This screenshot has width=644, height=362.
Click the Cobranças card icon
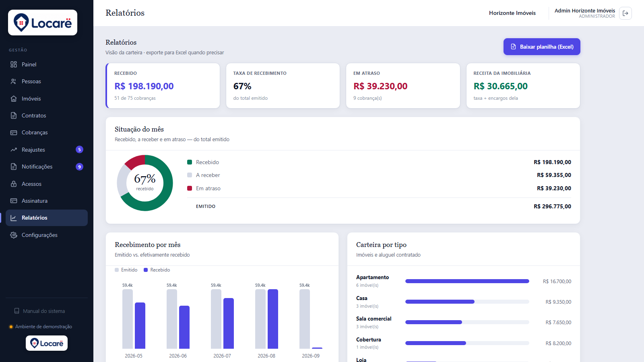[x=14, y=132]
